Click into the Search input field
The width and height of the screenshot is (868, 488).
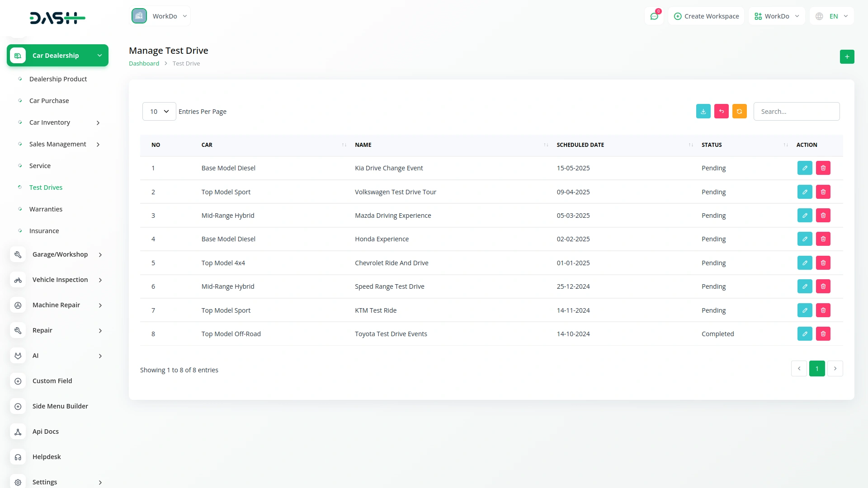click(x=796, y=112)
